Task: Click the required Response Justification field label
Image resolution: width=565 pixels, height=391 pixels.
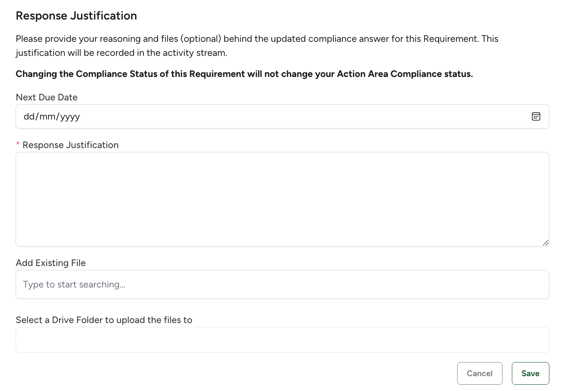Action: (x=70, y=145)
